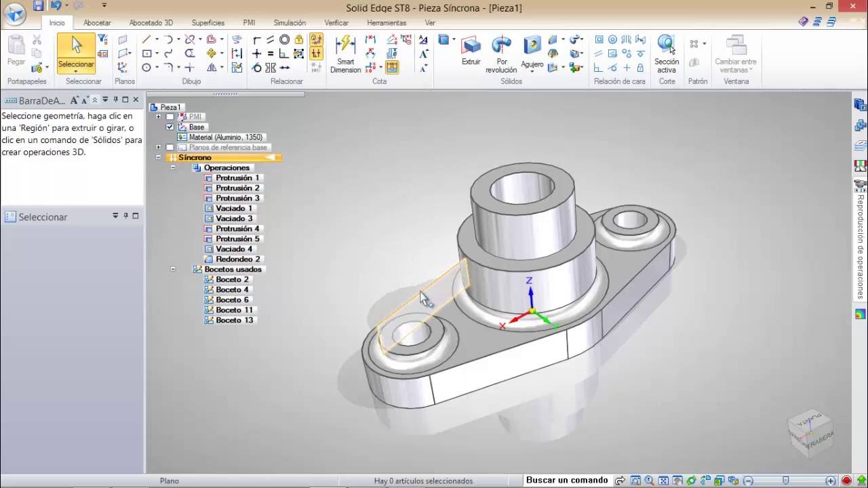Image resolution: width=868 pixels, height=488 pixels.
Task: Click the green upload arrow icon
Action: 861,481
